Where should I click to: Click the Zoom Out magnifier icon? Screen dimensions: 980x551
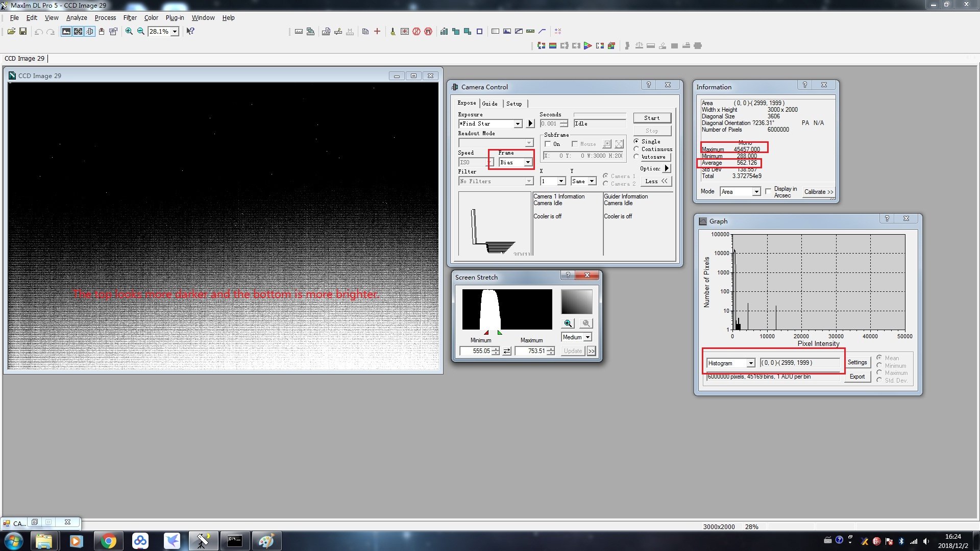pos(141,32)
